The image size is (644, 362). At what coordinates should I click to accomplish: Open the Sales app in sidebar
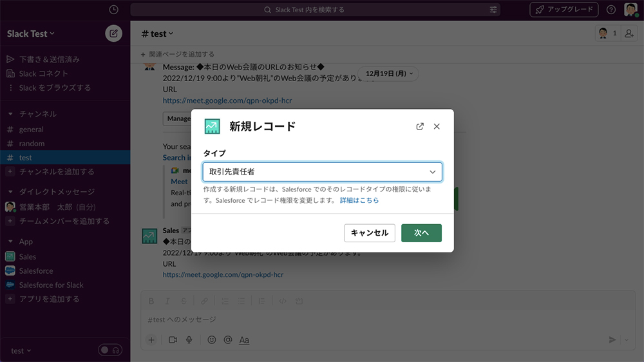click(x=65, y=256)
